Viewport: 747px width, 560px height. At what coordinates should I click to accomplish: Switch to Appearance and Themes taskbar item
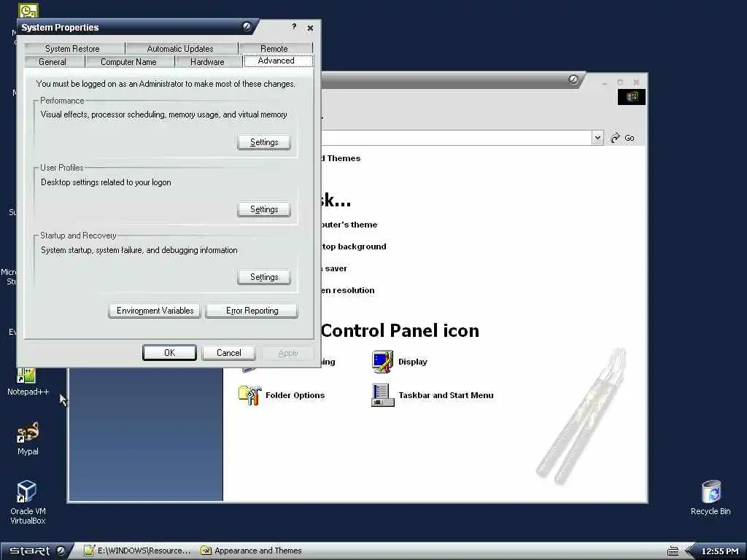[251, 551]
